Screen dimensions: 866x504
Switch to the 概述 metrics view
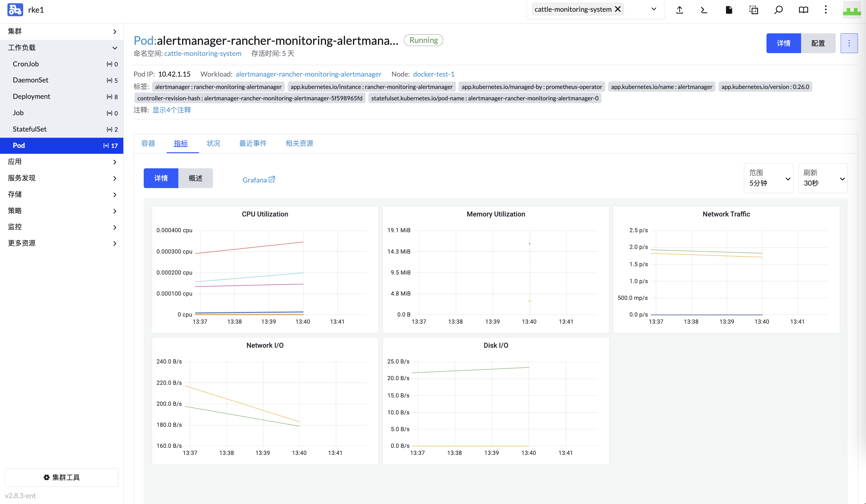195,178
